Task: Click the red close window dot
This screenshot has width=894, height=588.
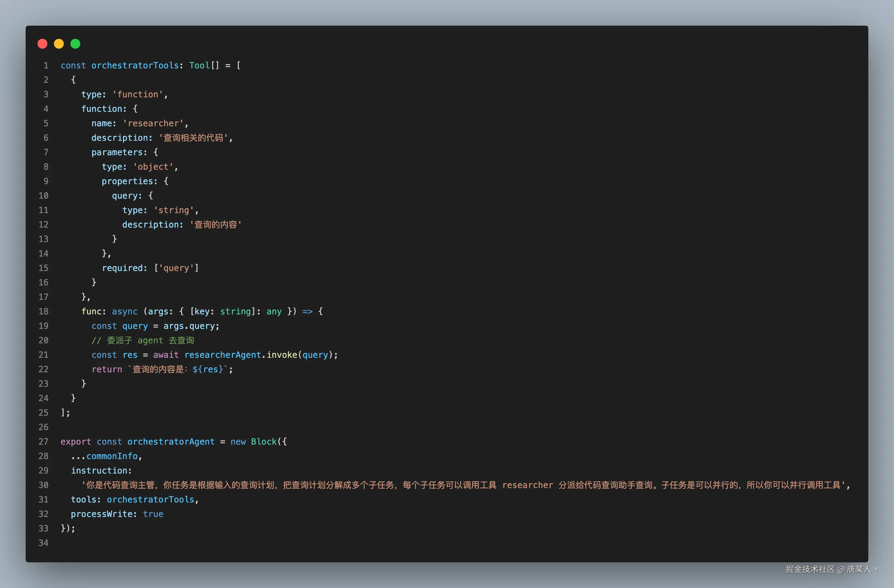Action: tap(42, 44)
